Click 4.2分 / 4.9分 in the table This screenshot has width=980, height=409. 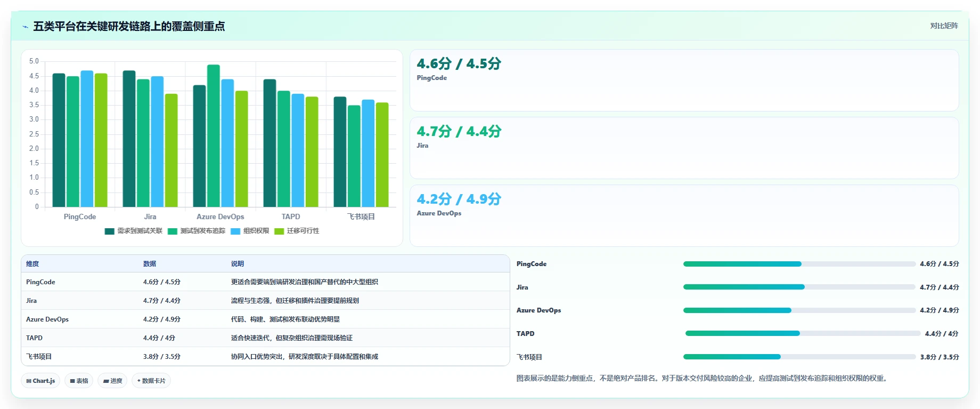[x=162, y=319]
